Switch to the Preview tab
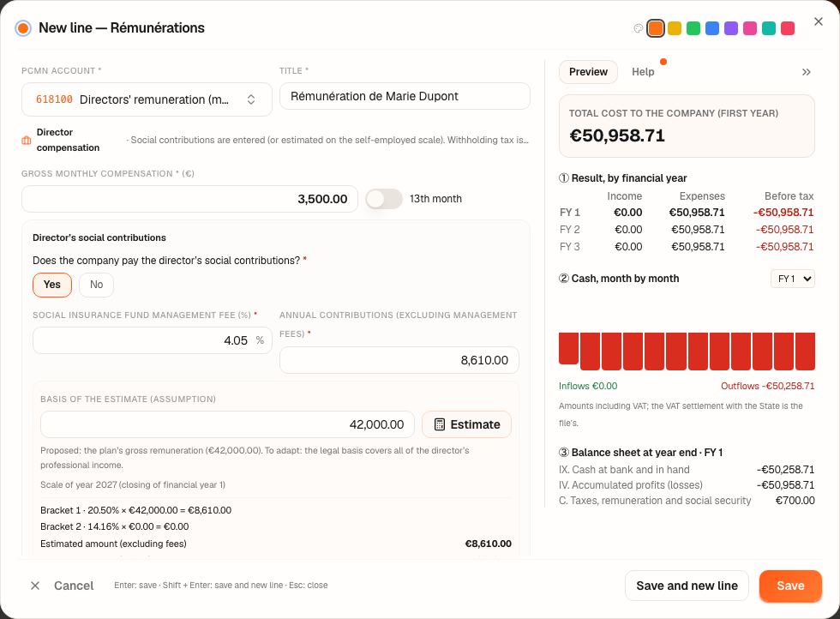840x619 pixels. click(588, 72)
